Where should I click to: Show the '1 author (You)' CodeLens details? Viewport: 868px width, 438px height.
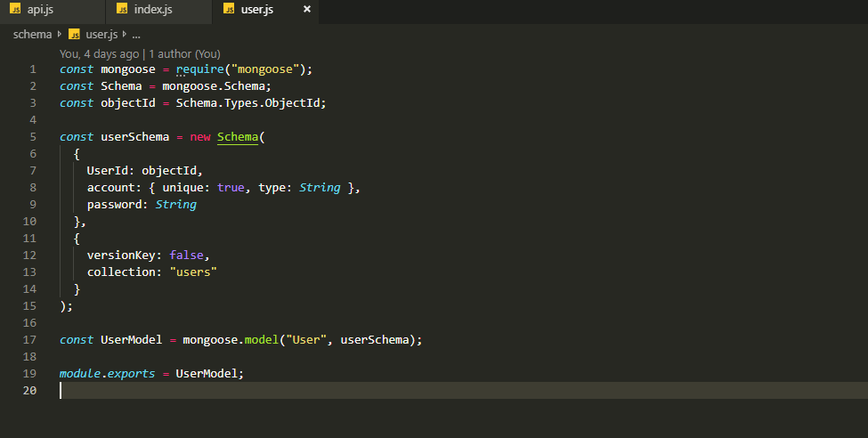click(x=185, y=53)
